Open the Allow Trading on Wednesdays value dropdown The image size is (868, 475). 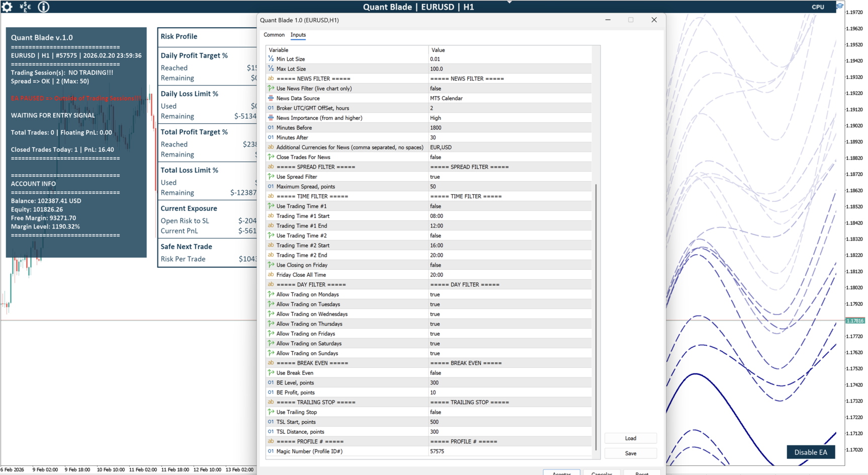tap(510, 314)
